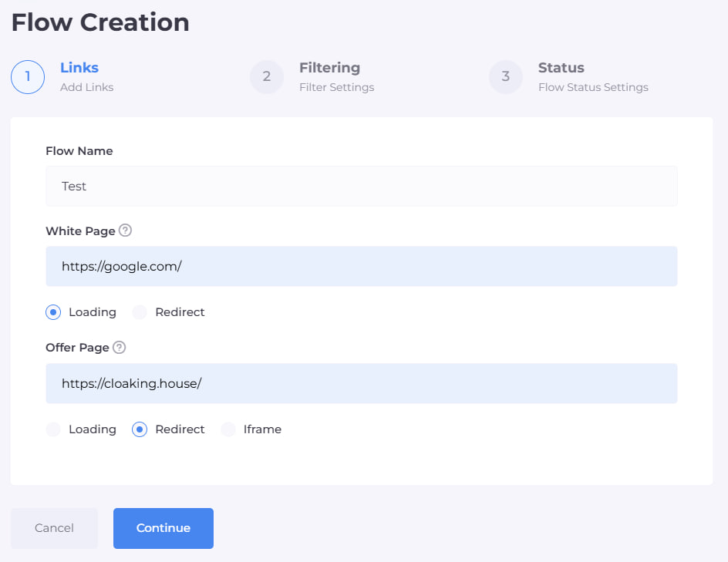The height and width of the screenshot is (562, 728).
Task: Click the Filter Settings subtitle text
Action: click(336, 88)
